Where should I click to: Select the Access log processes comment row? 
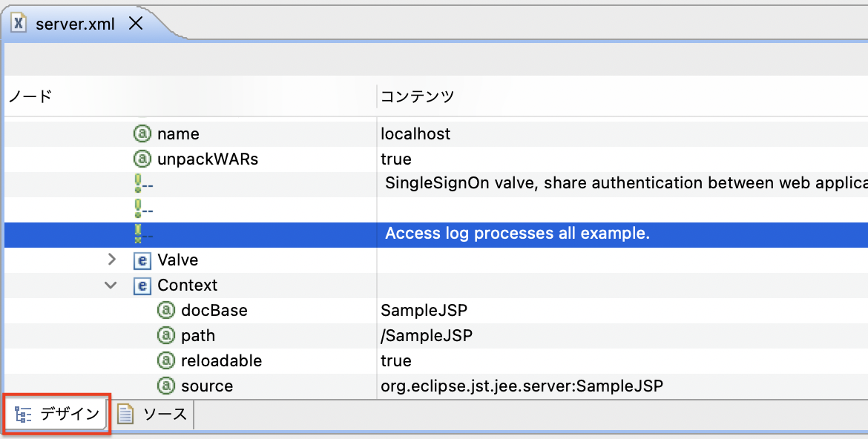click(x=436, y=235)
